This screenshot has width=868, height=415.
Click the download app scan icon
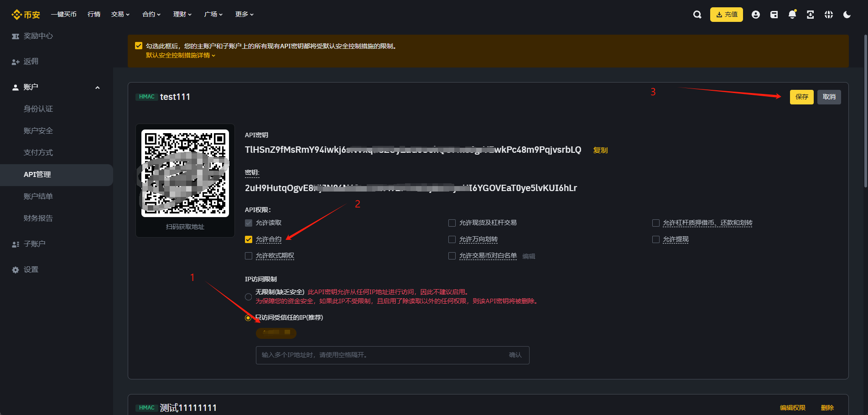point(811,15)
